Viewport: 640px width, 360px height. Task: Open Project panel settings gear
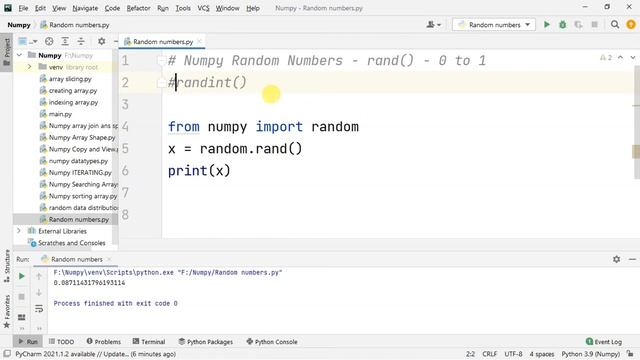(102, 41)
